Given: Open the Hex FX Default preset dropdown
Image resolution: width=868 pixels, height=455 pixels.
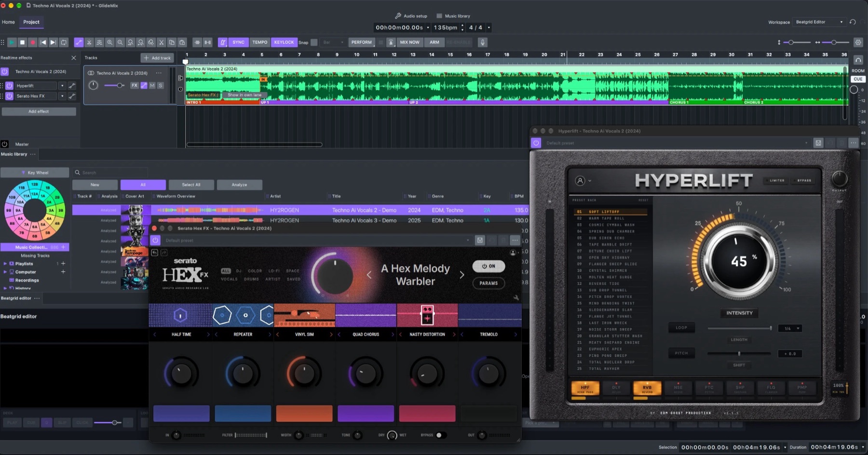Looking at the screenshot, I should 316,241.
